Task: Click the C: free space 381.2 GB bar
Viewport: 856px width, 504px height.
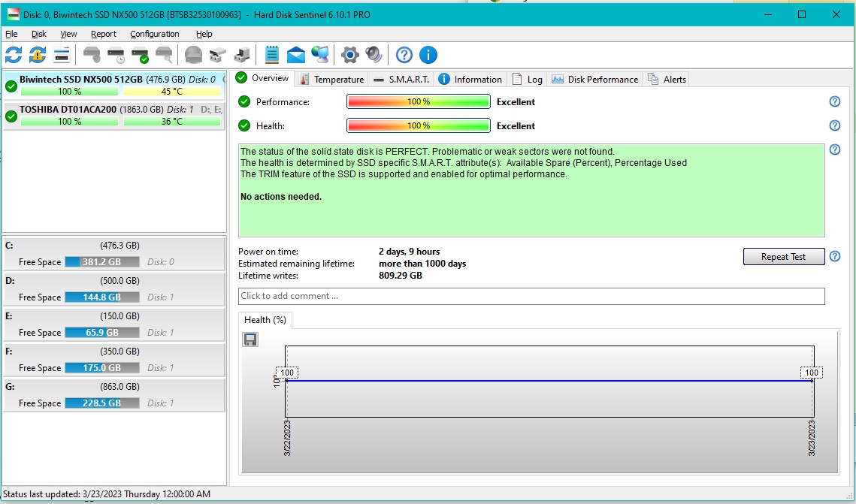Action: pyautogui.click(x=102, y=262)
